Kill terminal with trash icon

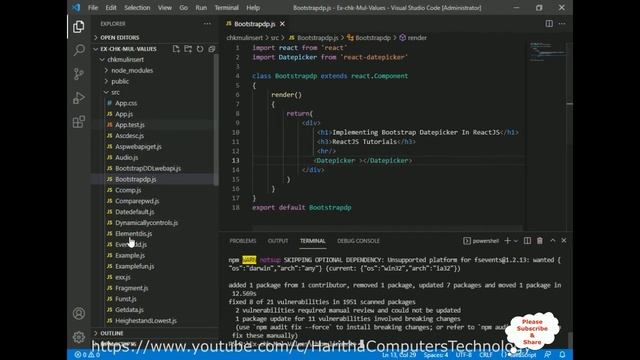[540, 241]
